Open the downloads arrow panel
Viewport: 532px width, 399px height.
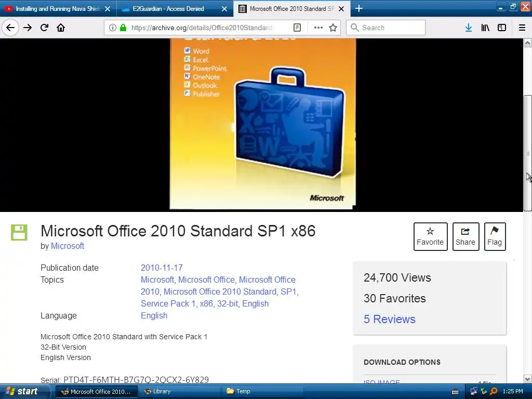pyautogui.click(x=469, y=28)
